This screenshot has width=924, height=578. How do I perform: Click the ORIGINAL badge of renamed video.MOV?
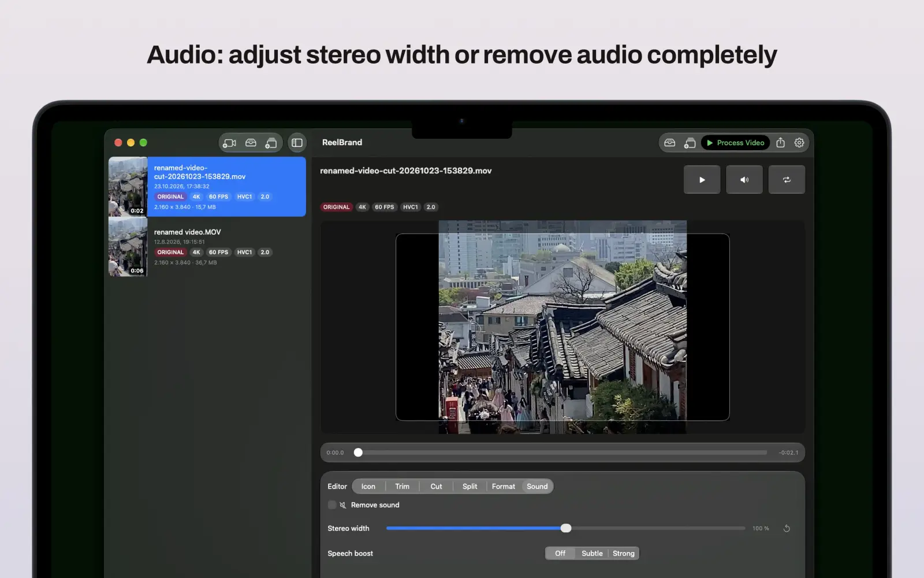click(x=170, y=252)
